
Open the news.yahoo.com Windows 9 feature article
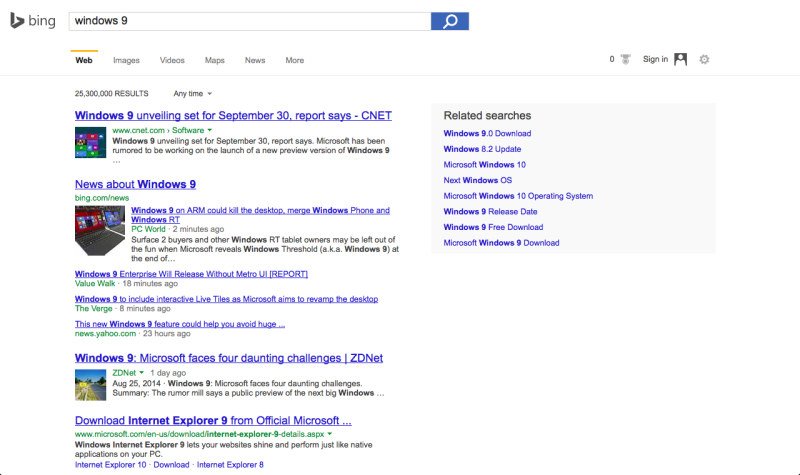click(180, 324)
